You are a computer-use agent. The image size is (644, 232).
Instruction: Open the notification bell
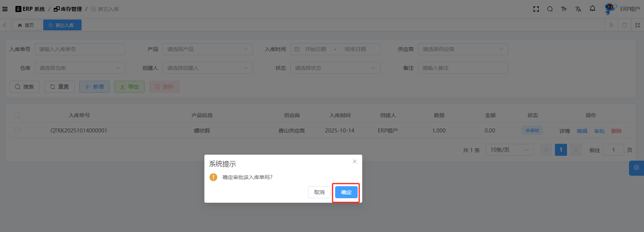point(593,9)
